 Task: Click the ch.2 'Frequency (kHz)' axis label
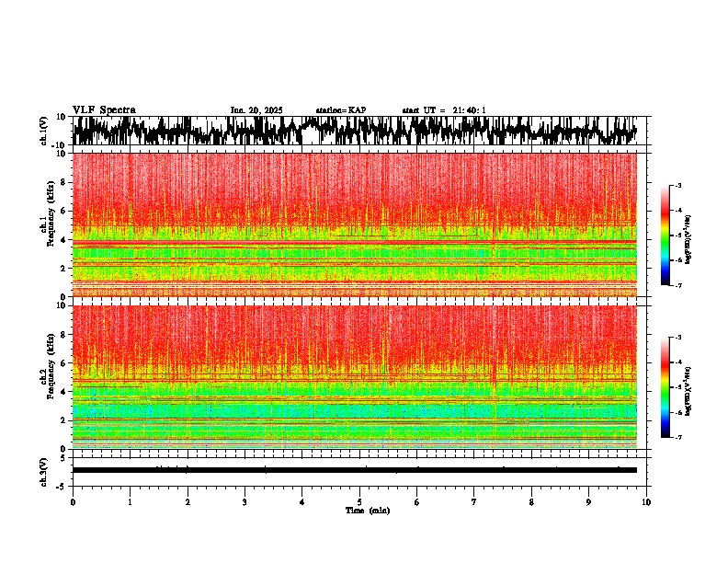pos(51,366)
